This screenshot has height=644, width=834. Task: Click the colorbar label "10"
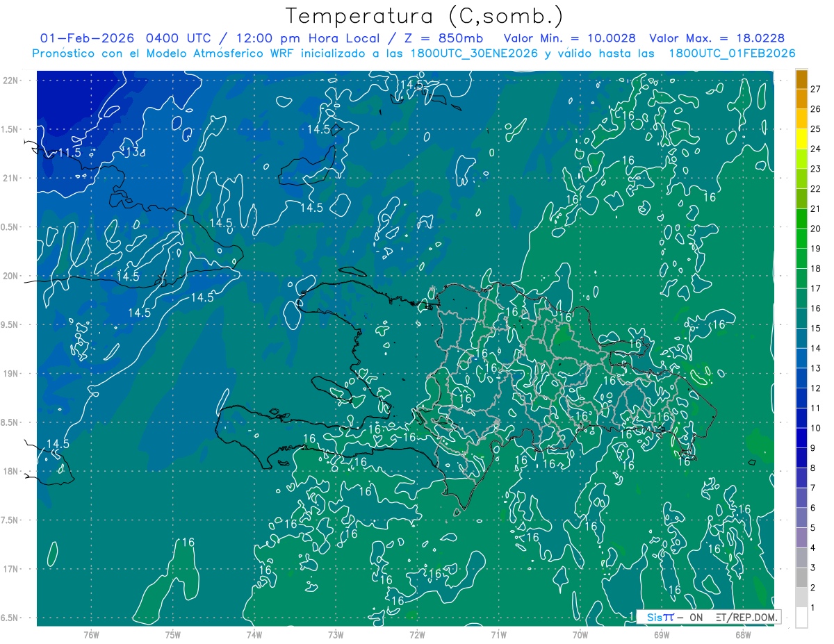click(x=815, y=428)
